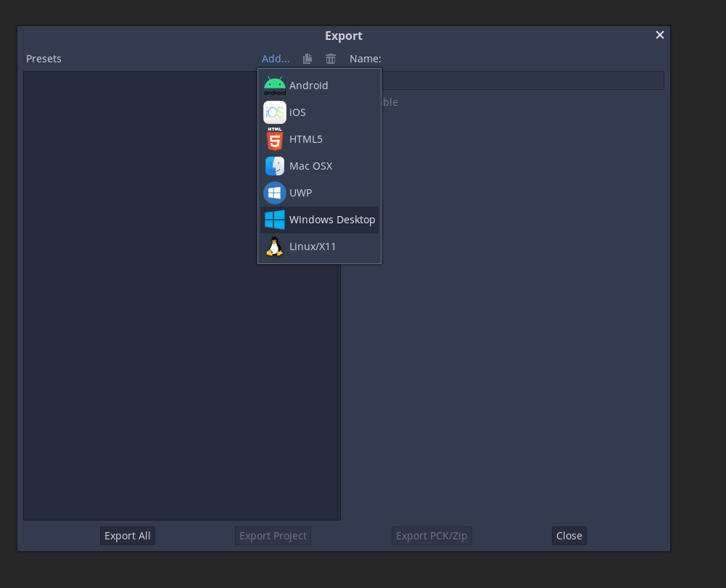The height and width of the screenshot is (588, 726).
Task: Add a Linux/X11 export preset
Action: click(319, 247)
